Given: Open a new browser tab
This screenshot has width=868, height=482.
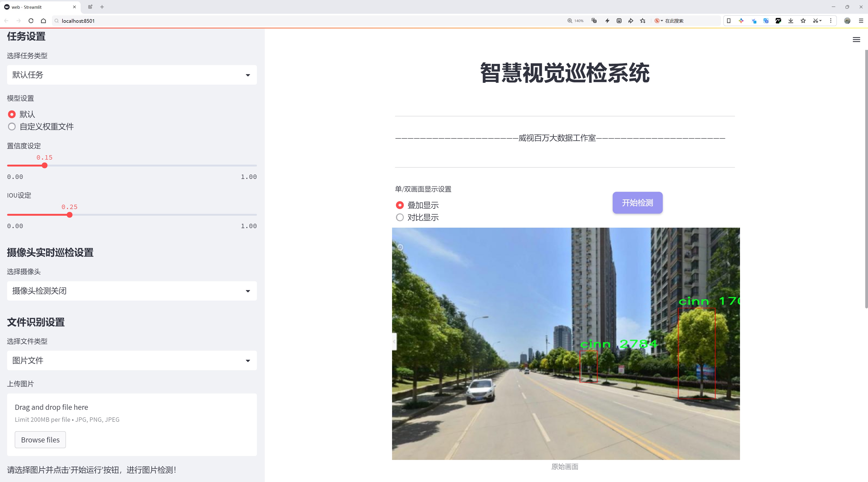Looking at the screenshot, I should pos(102,7).
